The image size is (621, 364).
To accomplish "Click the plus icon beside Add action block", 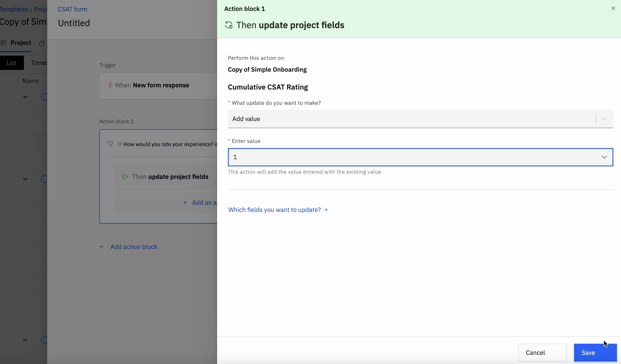I will [x=102, y=247].
